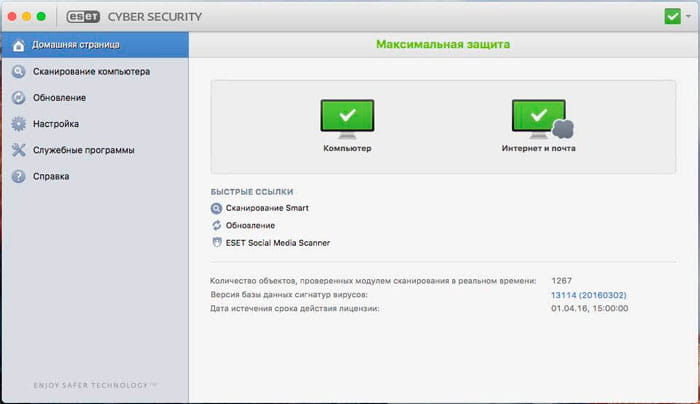Image resolution: width=700 pixels, height=404 pixels.
Task: Click the Обновление quick link
Action: coord(250,225)
